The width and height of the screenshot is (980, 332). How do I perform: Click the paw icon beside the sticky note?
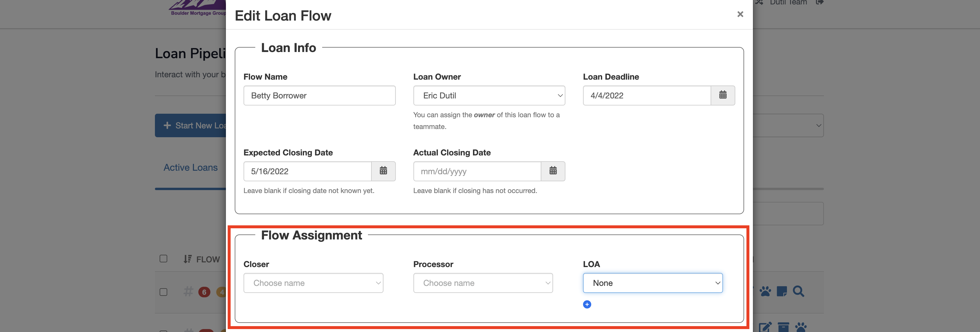pos(765,291)
